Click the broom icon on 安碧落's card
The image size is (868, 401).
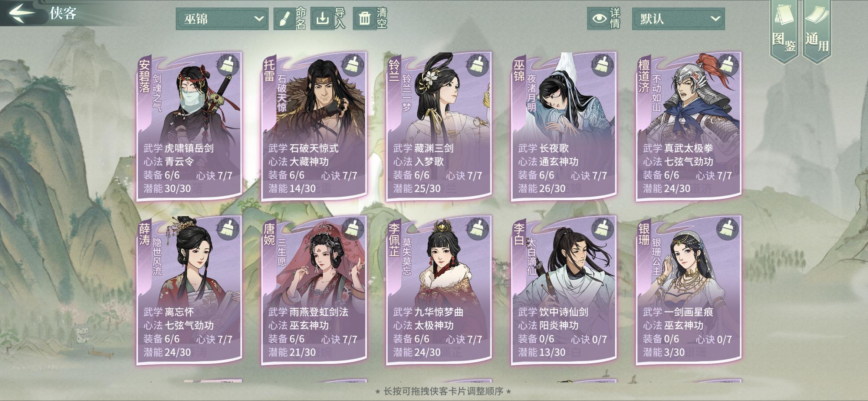pos(229,65)
